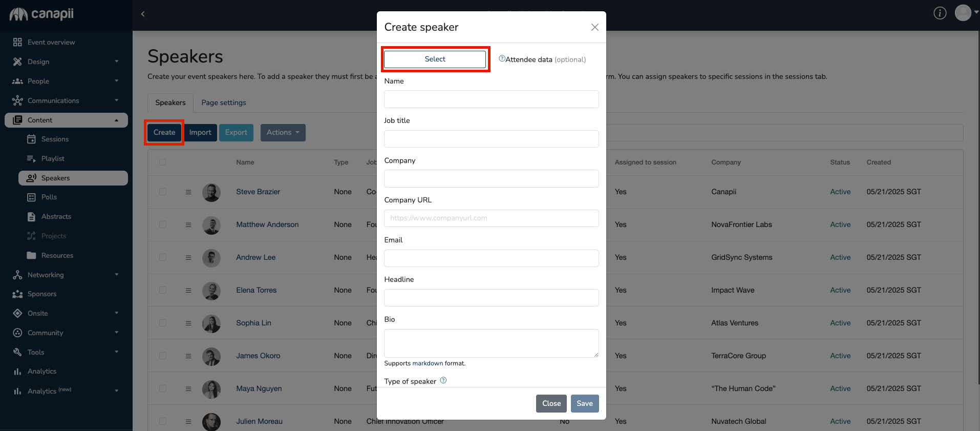Click the info icon in top bar

[x=940, y=13]
